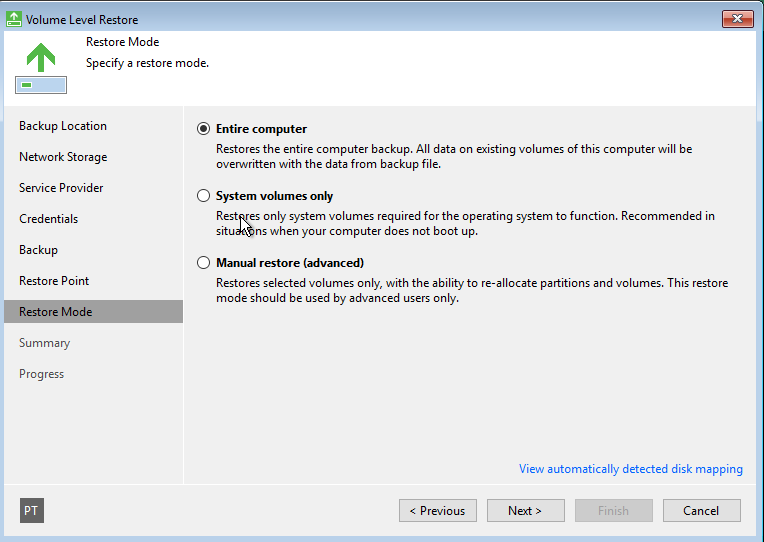Click the green Volume Level Restore title icon
Viewport: 764px width, 542px height.
click(x=14, y=19)
